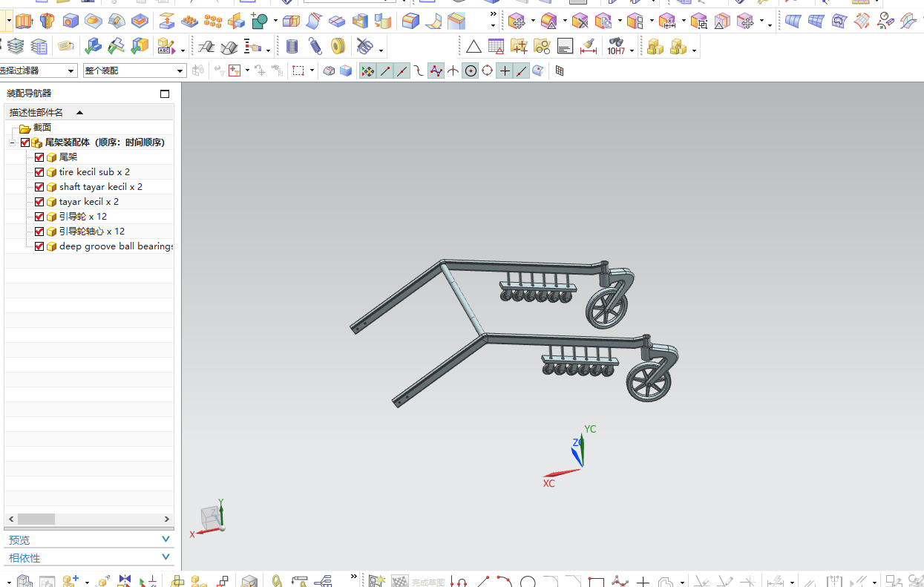Open the dropdown beside the selection rectangle icon
This screenshot has height=587, width=924.
312,70
